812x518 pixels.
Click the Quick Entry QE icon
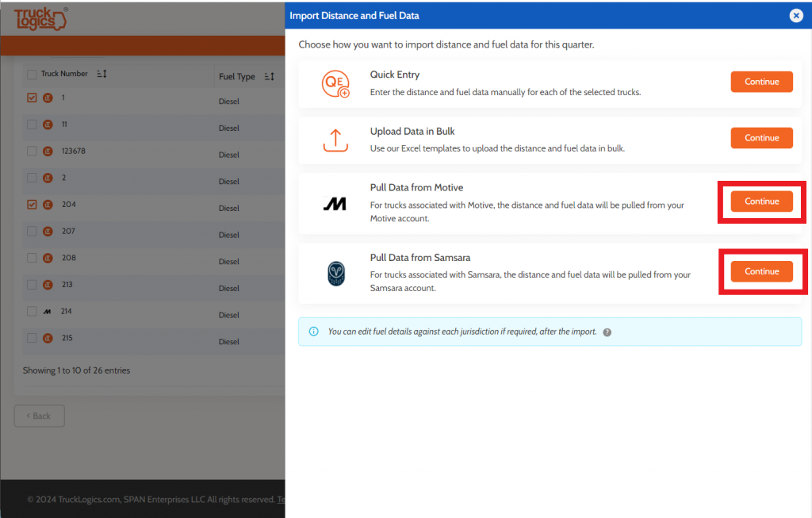point(335,83)
